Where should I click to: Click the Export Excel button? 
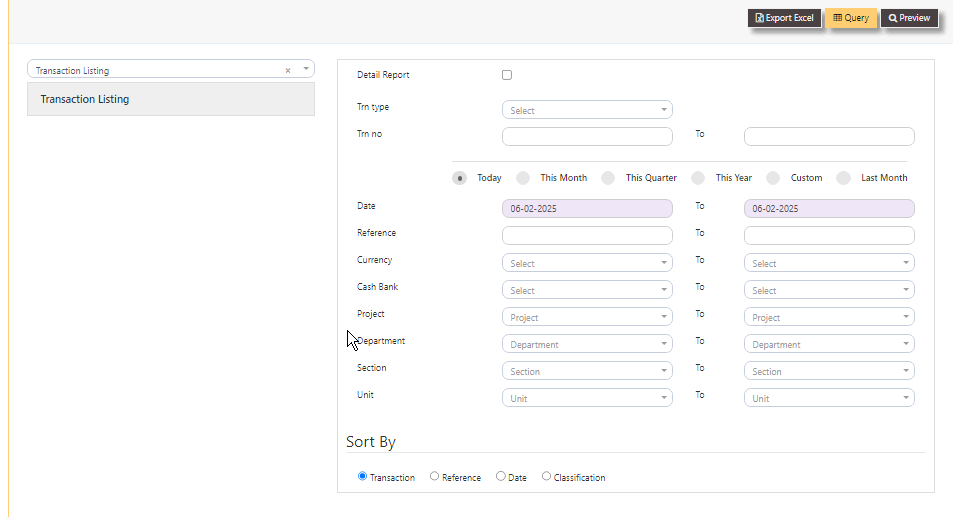click(x=784, y=18)
